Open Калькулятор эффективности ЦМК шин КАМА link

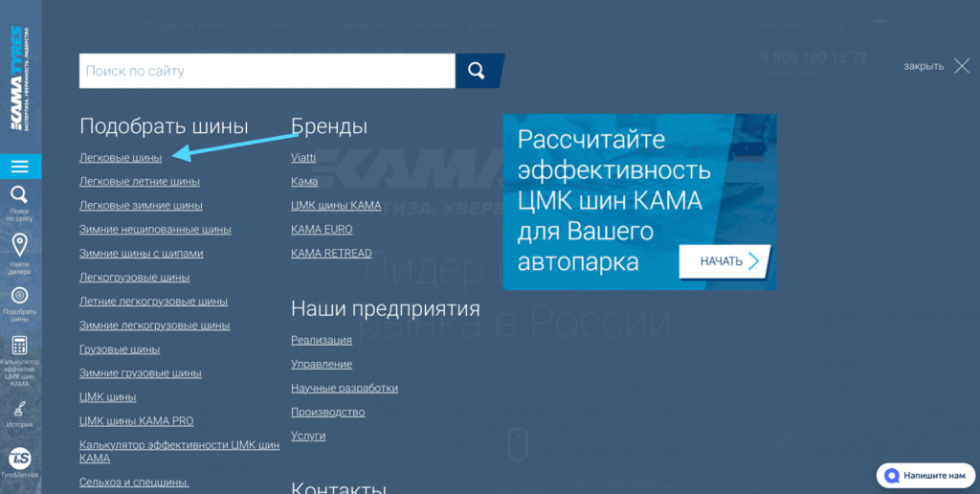coord(179,452)
